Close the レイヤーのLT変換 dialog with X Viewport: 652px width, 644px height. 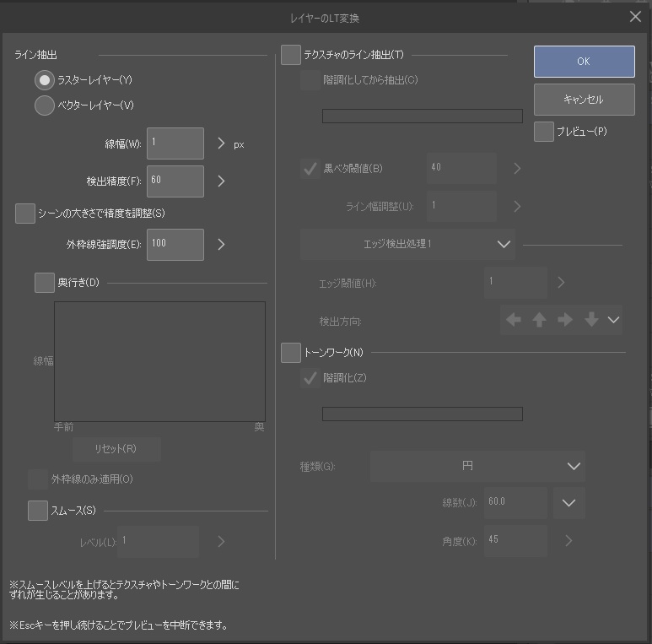[x=635, y=16]
